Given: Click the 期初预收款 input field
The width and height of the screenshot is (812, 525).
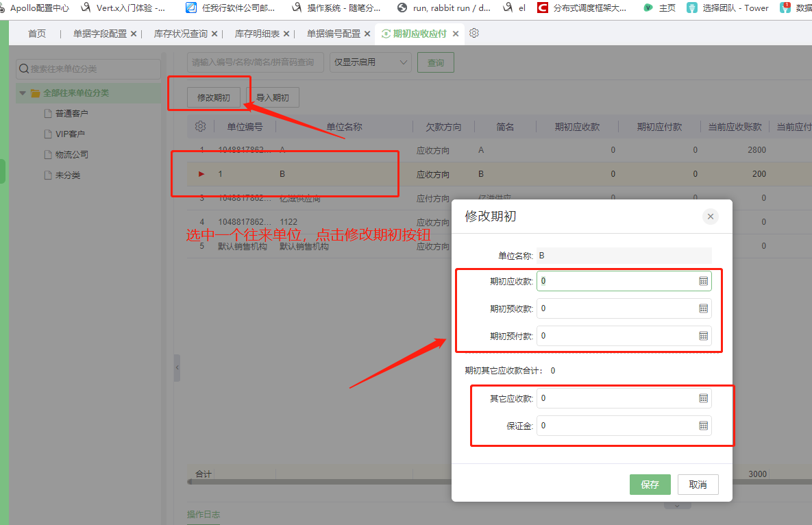Looking at the screenshot, I should (x=624, y=308).
